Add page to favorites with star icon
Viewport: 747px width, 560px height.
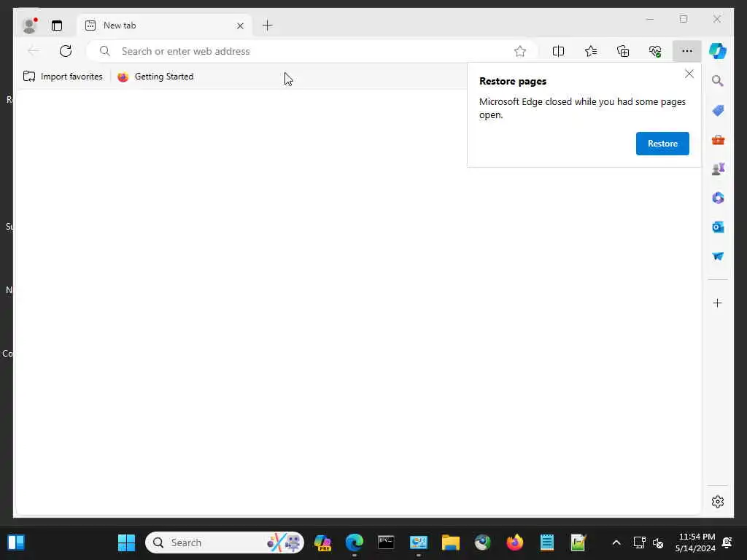click(519, 51)
